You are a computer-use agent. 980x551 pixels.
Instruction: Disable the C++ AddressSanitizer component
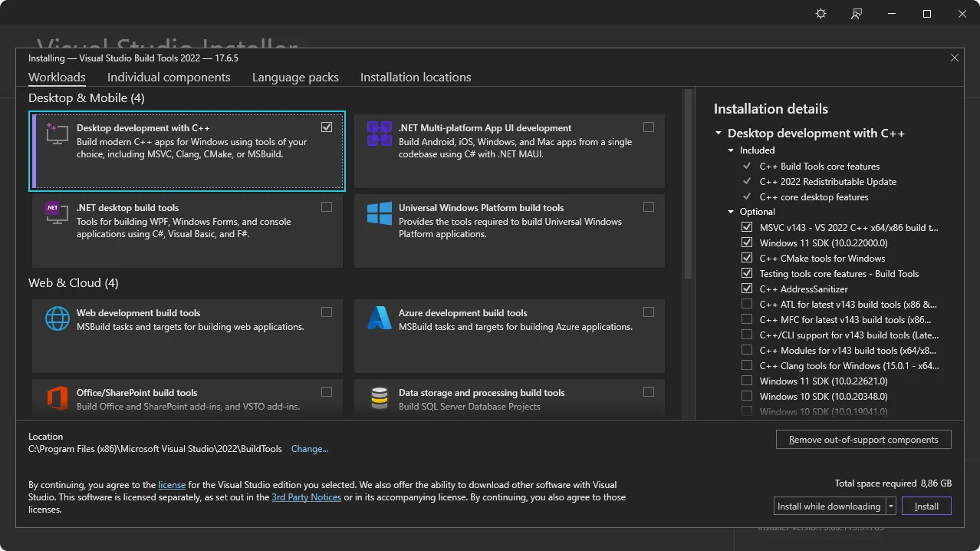pyautogui.click(x=747, y=289)
